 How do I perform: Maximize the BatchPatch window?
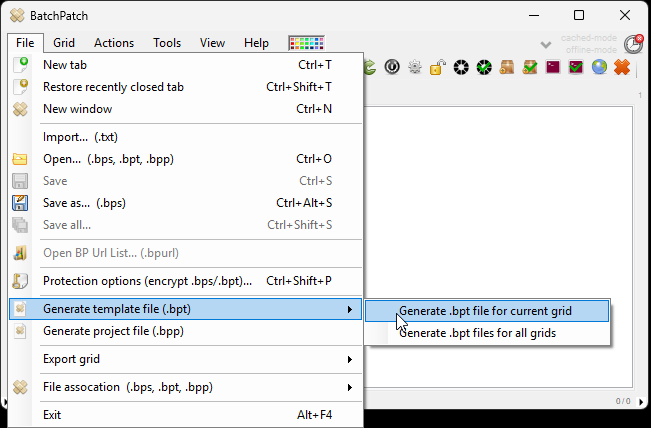pyautogui.click(x=579, y=15)
